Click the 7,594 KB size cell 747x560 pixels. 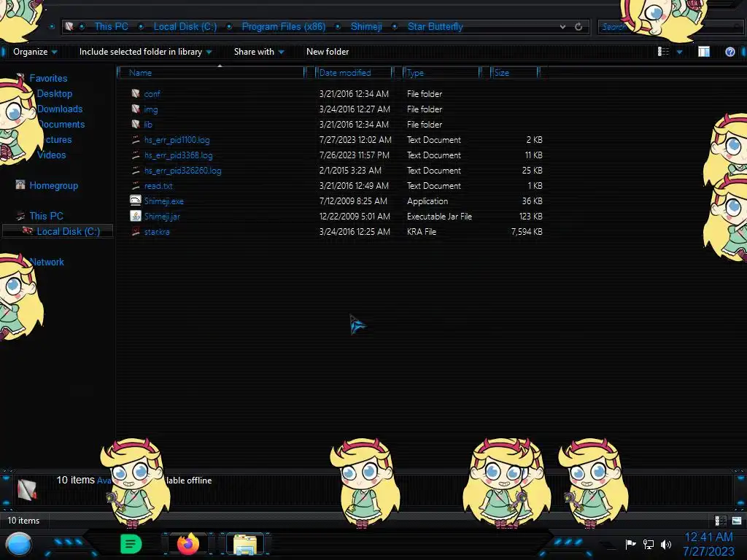click(x=527, y=231)
